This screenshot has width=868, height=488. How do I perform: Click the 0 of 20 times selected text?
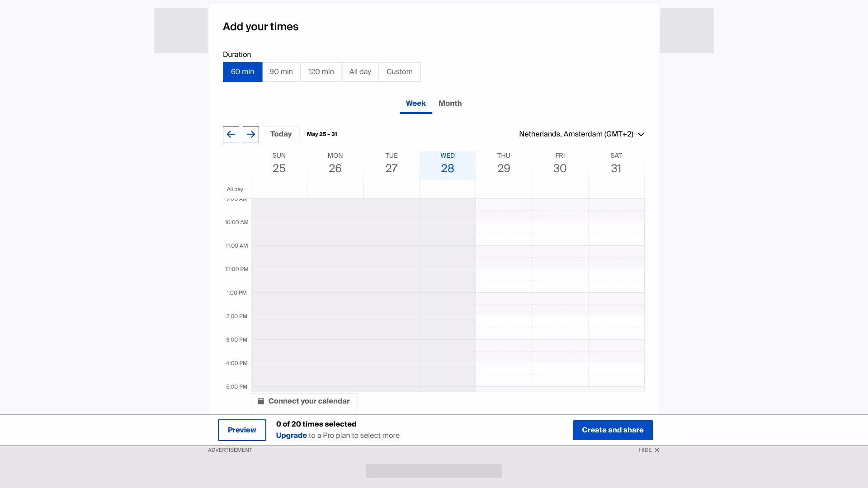tap(316, 424)
